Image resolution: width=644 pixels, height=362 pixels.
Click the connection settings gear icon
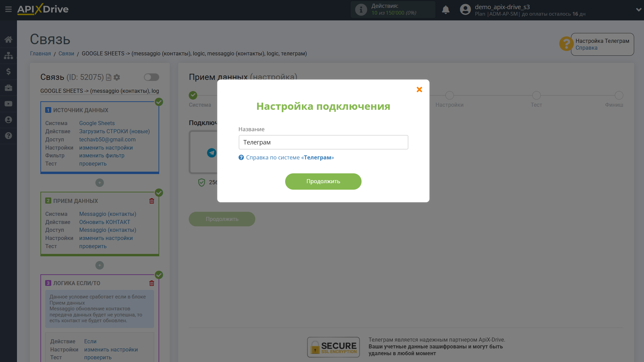click(117, 77)
